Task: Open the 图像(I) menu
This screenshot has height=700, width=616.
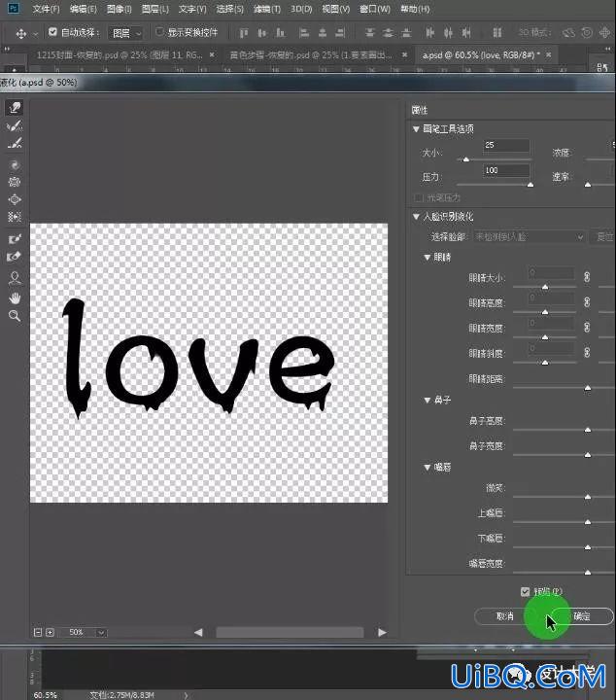Action: pyautogui.click(x=120, y=9)
